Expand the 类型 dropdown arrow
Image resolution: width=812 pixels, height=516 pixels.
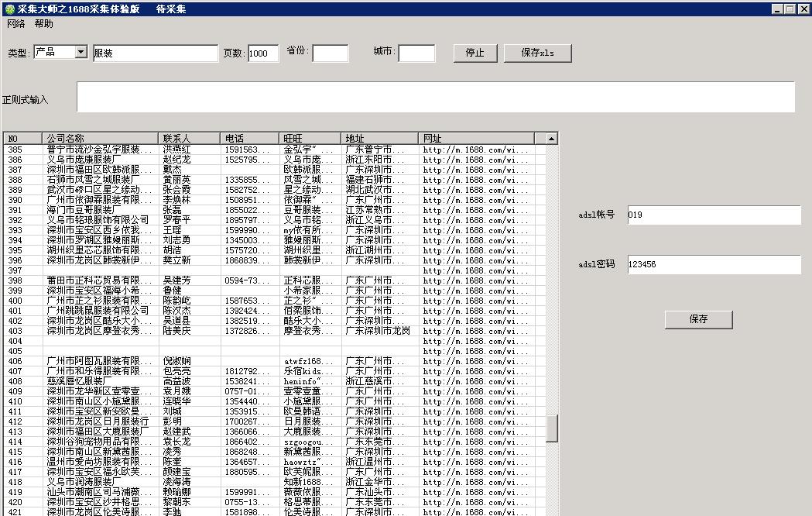point(81,52)
